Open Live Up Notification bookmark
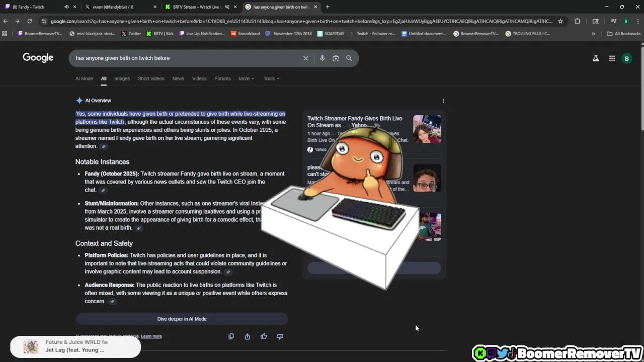 click(202, 34)
